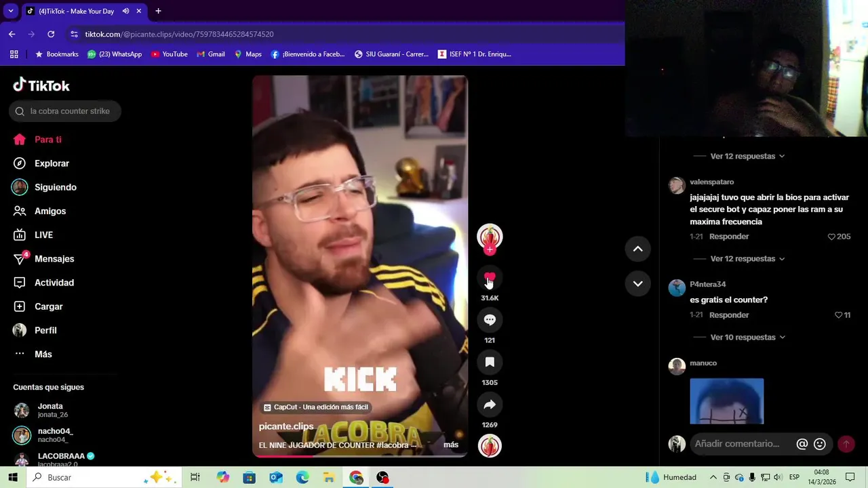The height and width of the screenshot is (488, 868).
Task: Like P4ntera34's comment with 11 likes
Action: click(838, 315)
